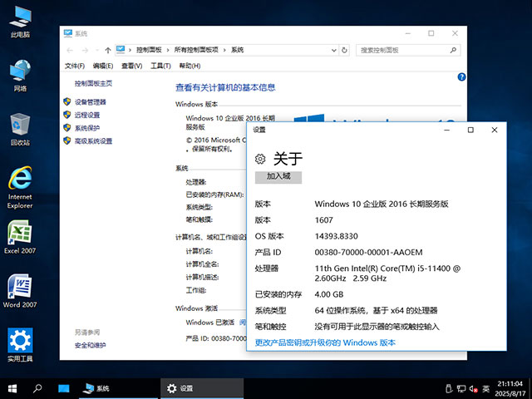Select the 11th Gen Intel processor text
The height and width of the screenshot is (399, 532).
coord(387,273)
